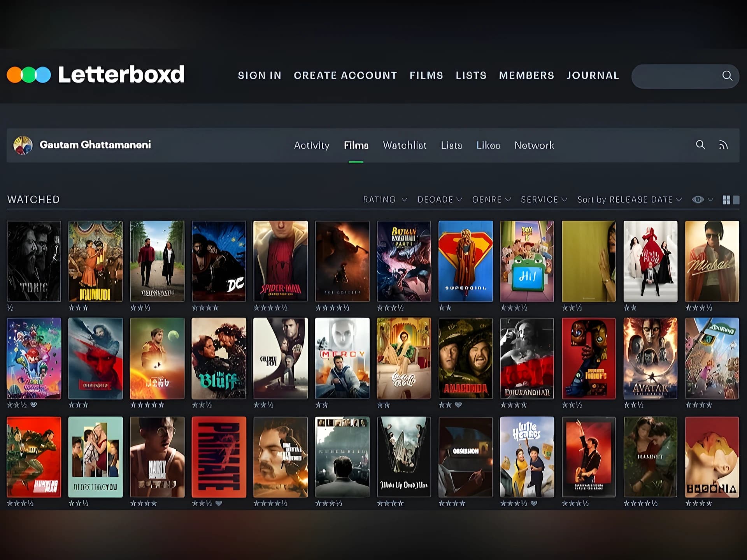Viewport: 747px width, 560px height.
Task: Switch to the Activity tab
Action: [x=312, y=145]
